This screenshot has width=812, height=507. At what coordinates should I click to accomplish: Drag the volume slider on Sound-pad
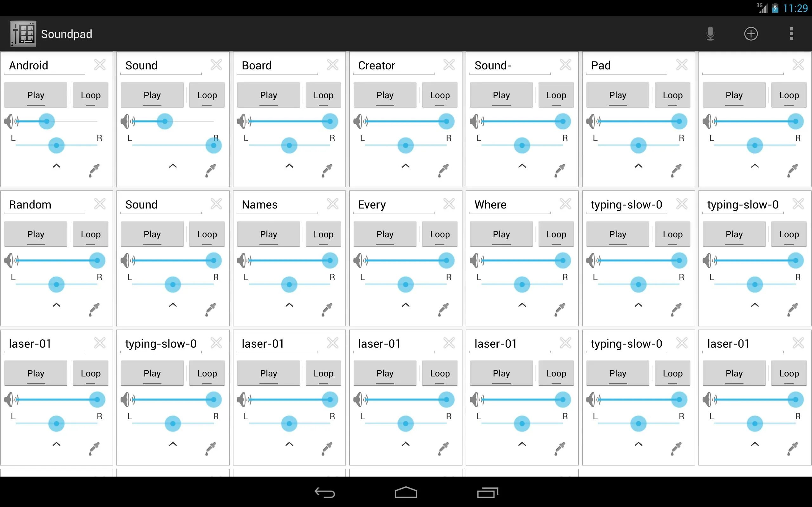tap(561, 121)
